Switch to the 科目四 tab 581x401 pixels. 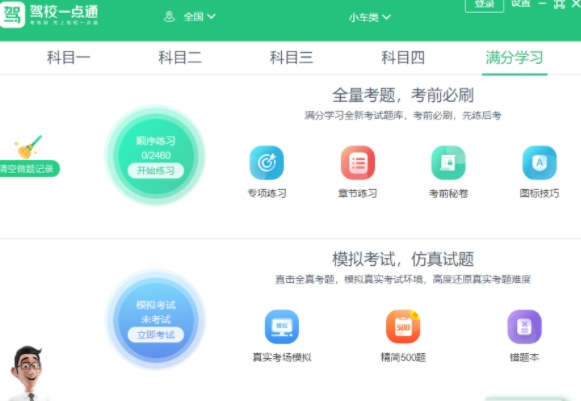click(x=403, y=58)
